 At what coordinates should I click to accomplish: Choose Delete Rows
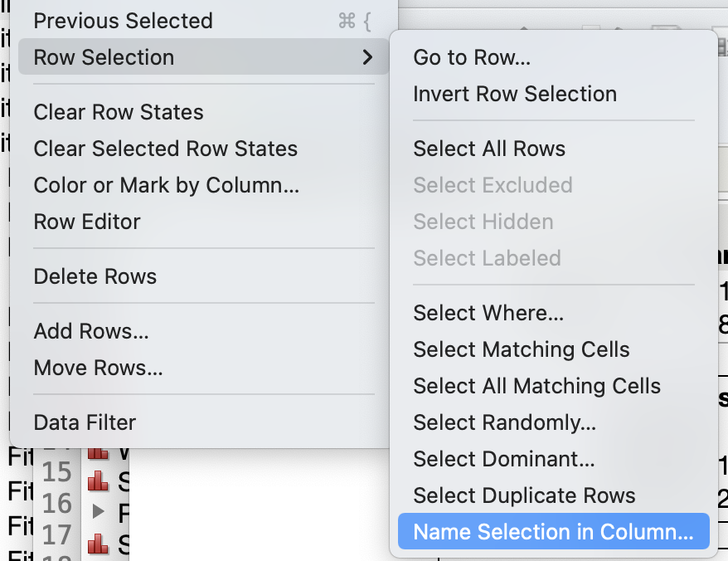pyautogui.click(x=95, y=276)
